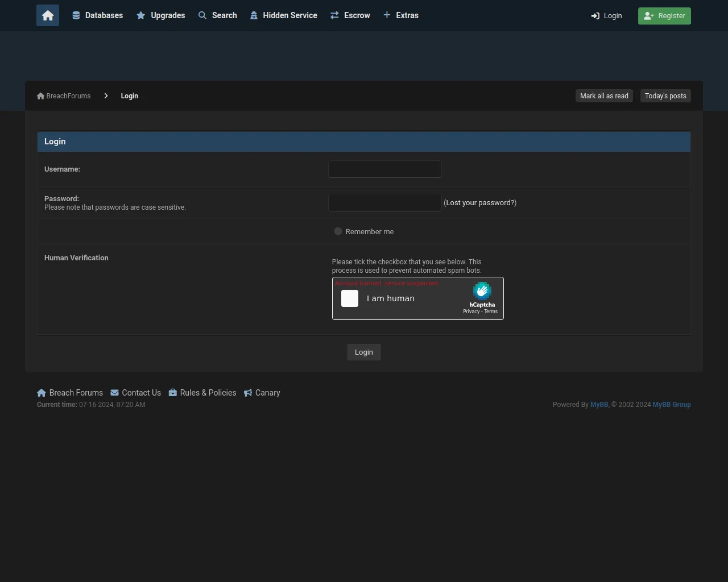Click the magnifier icon beside Search
The height and width of the screenshot is (582, 728).
tap(202, 15)
